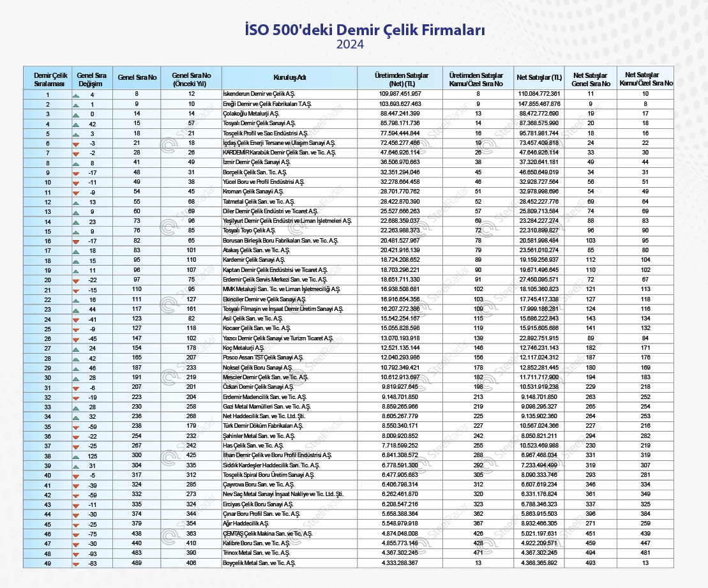Image resolution: width=708 pixels, height=588 pixels.
Task: Click the "Genel Sıra No (Önceki Yıl)" column header
Action: click(x=191, y=79)
